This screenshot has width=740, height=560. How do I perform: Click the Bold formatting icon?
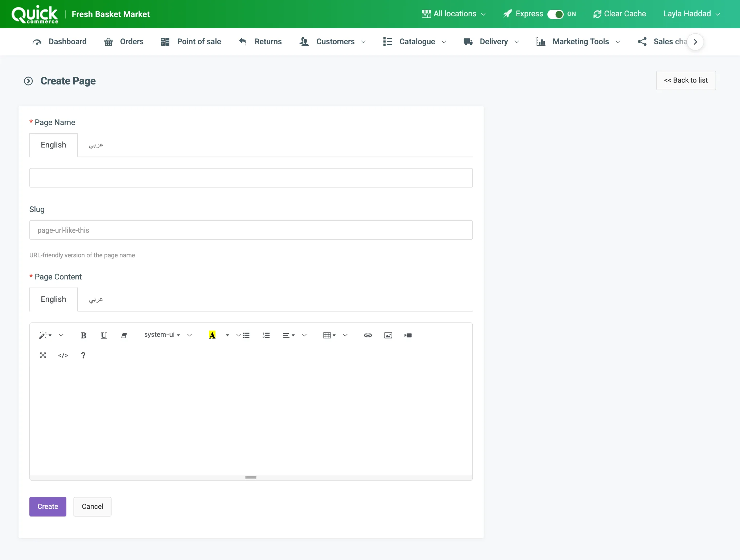click(x=83, y=335)
